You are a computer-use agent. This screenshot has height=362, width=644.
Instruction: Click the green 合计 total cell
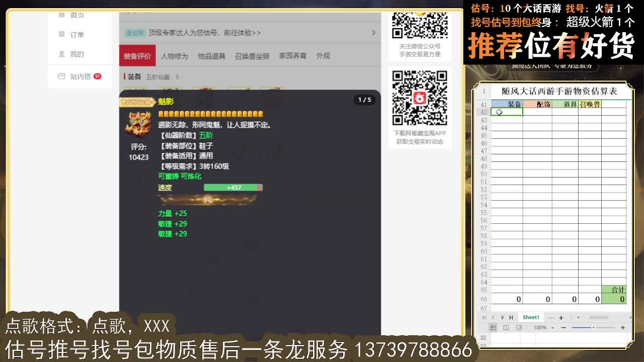click(x=614, y=290)
